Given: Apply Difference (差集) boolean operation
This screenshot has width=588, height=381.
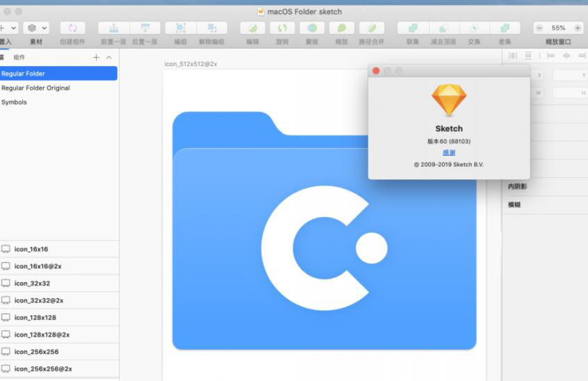Looking at the screenshot, I should [x=505, y=28].
